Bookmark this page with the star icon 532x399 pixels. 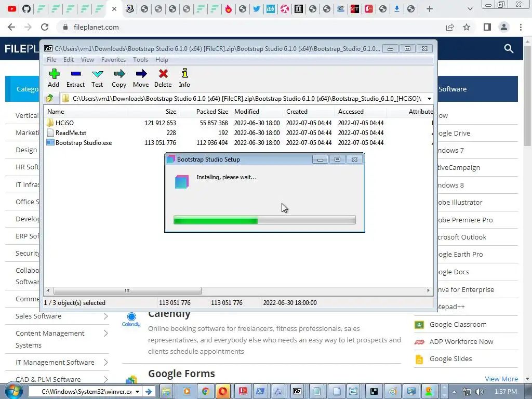coord(467,27)
